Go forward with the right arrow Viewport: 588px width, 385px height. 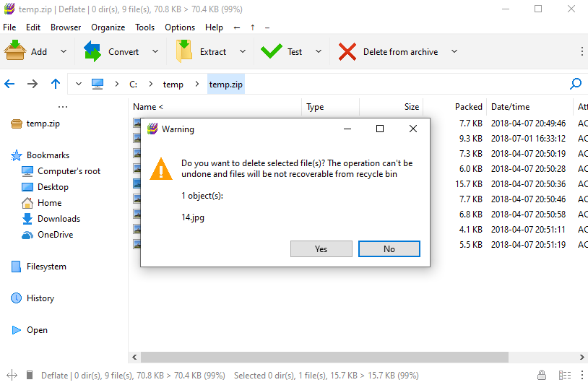point(33,84)
